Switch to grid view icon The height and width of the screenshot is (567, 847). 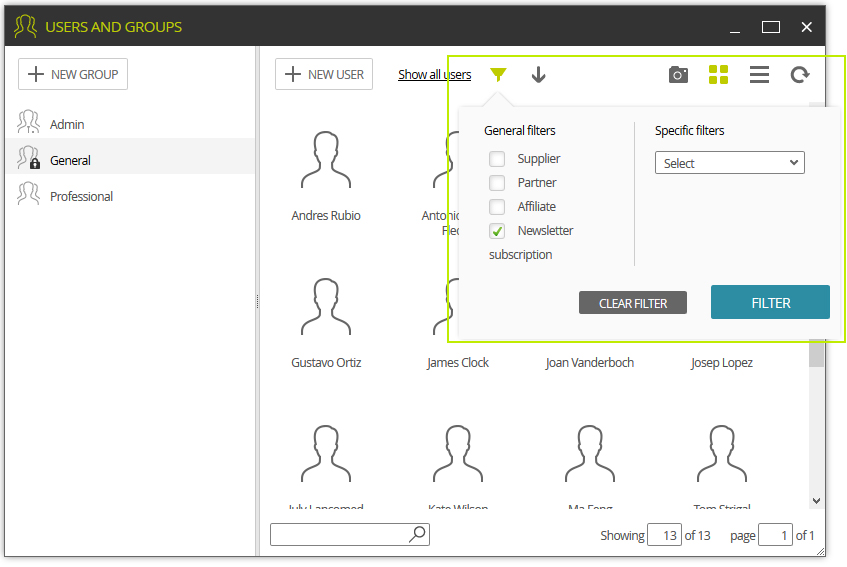718,75
